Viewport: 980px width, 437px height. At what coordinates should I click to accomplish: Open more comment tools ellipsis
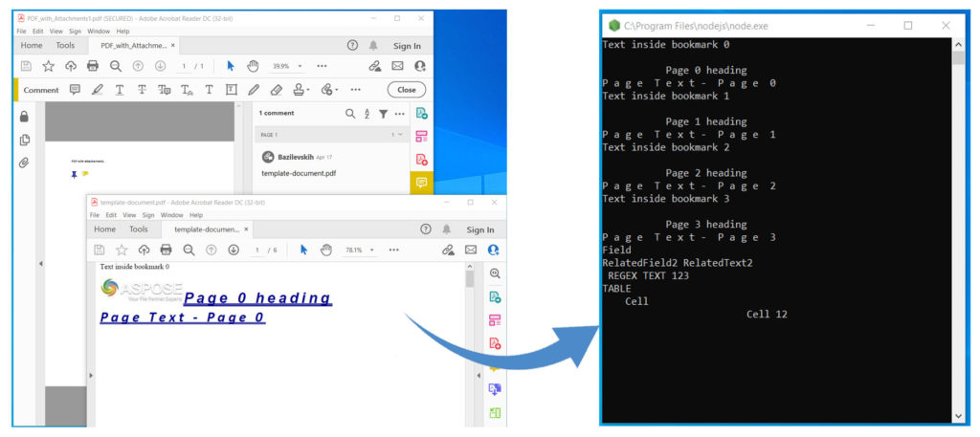356,90
